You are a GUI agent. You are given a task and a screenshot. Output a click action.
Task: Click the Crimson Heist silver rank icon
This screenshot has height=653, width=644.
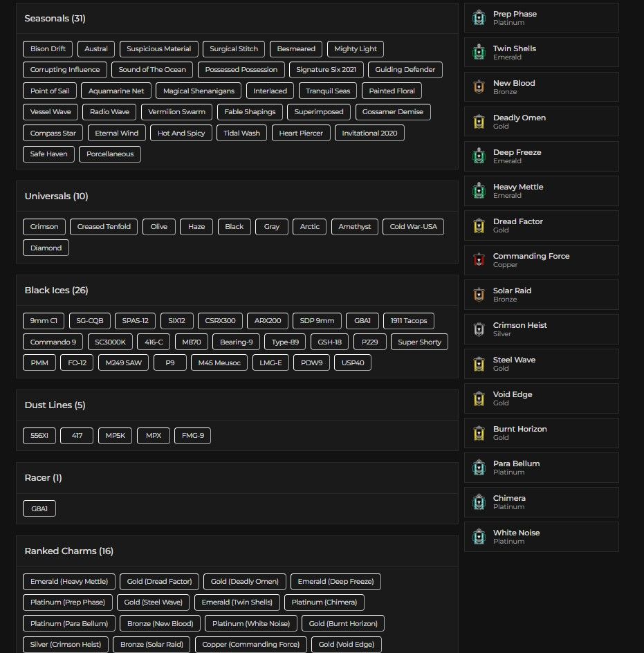[479, 329]
